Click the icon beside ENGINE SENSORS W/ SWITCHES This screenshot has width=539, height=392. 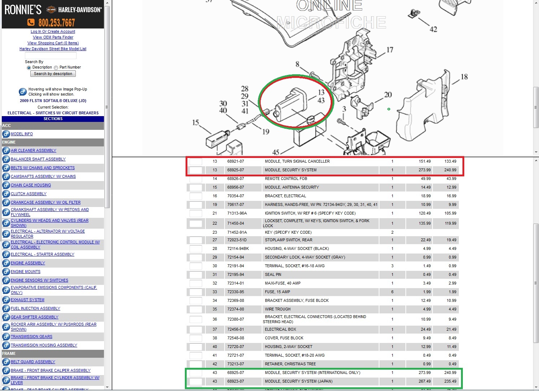point(6,280)
